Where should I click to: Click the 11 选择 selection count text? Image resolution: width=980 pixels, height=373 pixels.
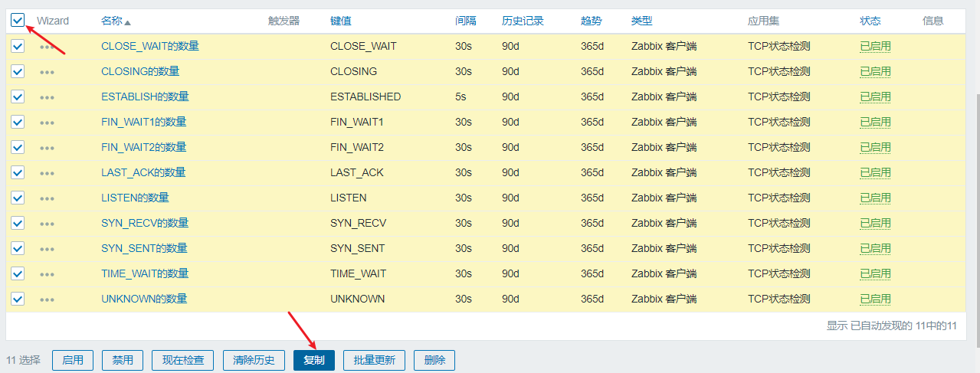click(23, 360)
